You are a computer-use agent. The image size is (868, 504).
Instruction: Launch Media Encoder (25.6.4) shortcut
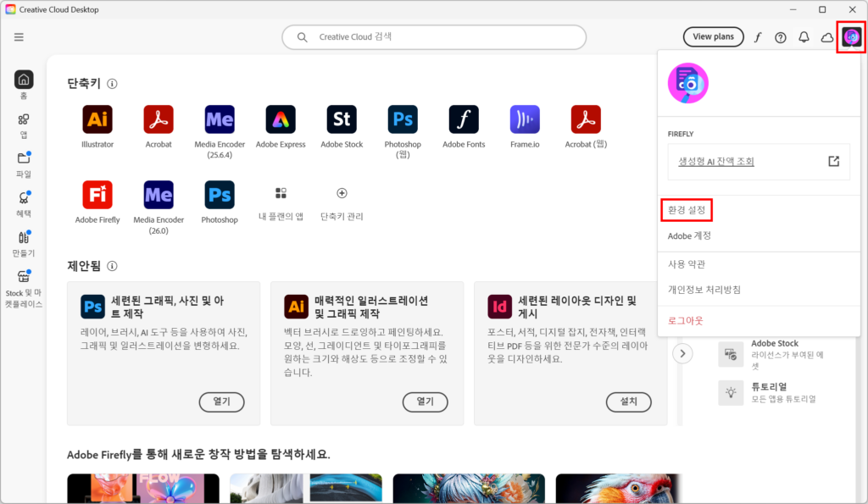pyautogui.click(x=220, y=119)
